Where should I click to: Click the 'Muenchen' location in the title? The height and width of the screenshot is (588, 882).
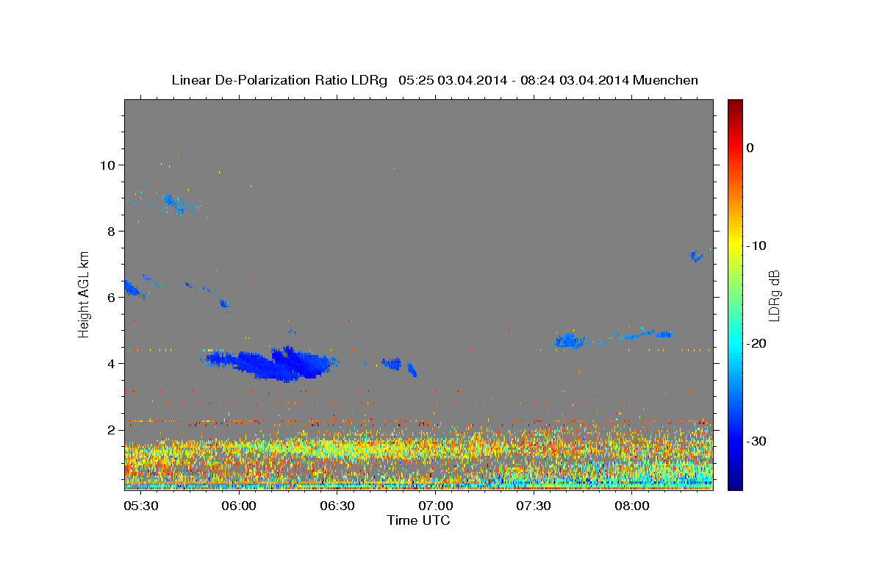coord(665,80)
